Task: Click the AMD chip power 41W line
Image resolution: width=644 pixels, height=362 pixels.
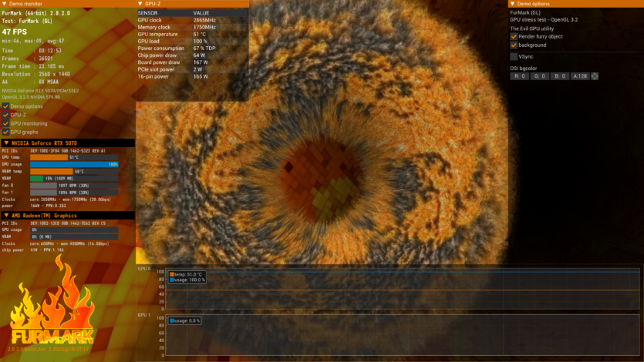Action: click(x=33, y=250)
